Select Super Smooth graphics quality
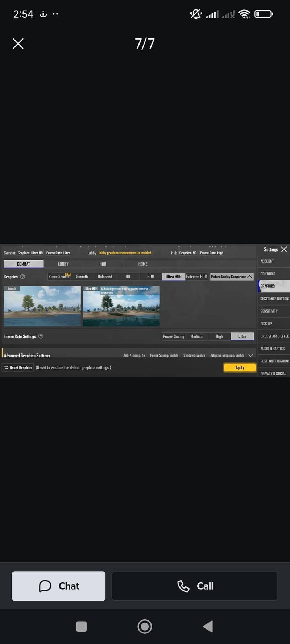Viewport: 290px width, 644px height. 59,277
